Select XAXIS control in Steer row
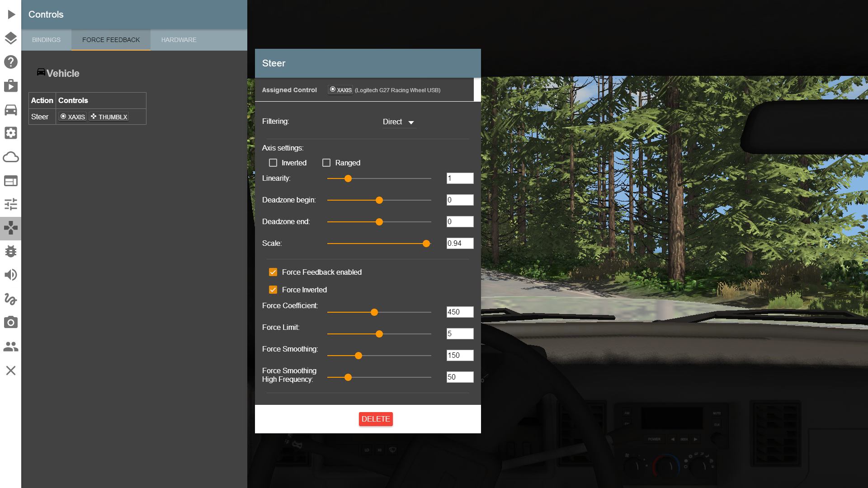Viewport: 868px width, 488px height. [x=72, y=117]
